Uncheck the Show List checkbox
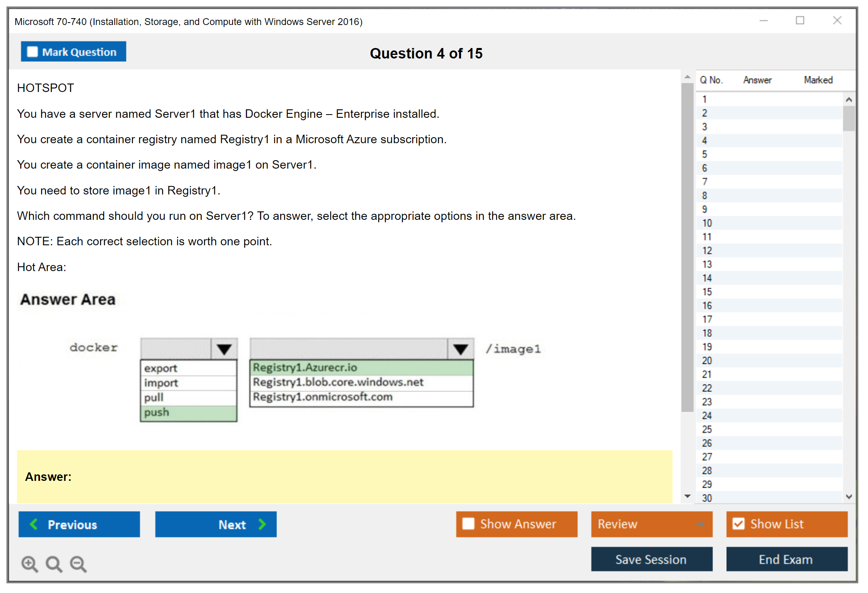This screenshot has width=868, height=593. click(x=738, y=524)
